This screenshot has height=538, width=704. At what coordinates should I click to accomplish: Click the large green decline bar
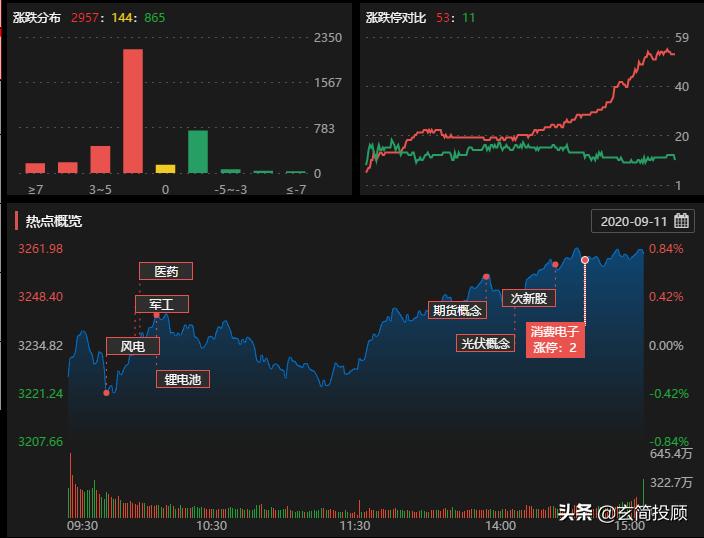tap(198, 152)
